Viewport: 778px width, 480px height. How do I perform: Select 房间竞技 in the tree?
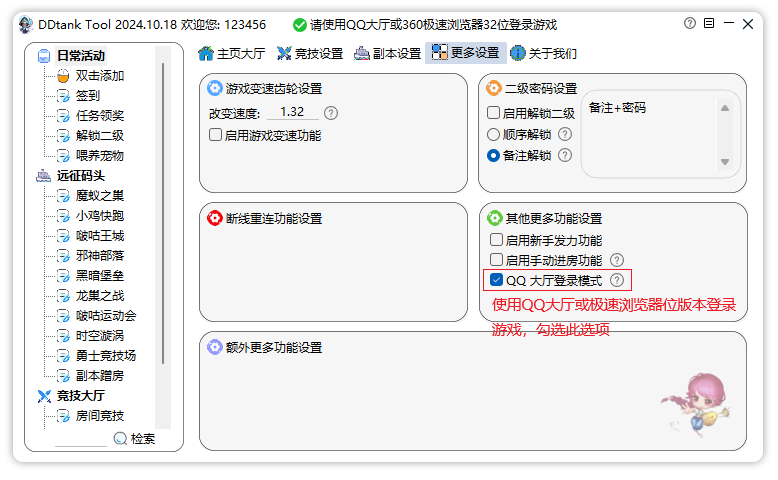(100, 416)
